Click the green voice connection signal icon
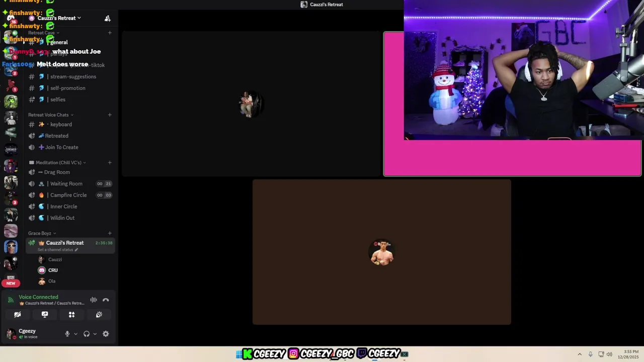The height and width of the screenshot is (362, 644). [11, 300]
